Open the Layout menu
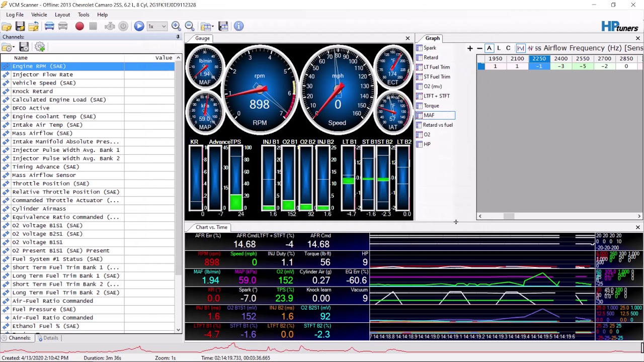This screenshot has width=644, height=362. click(62, 15)
